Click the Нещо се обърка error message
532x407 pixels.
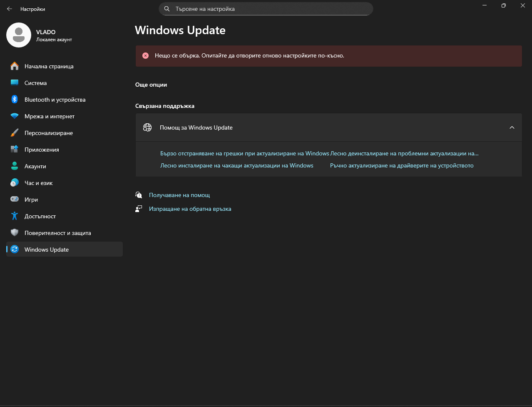[x=249, y=55]
